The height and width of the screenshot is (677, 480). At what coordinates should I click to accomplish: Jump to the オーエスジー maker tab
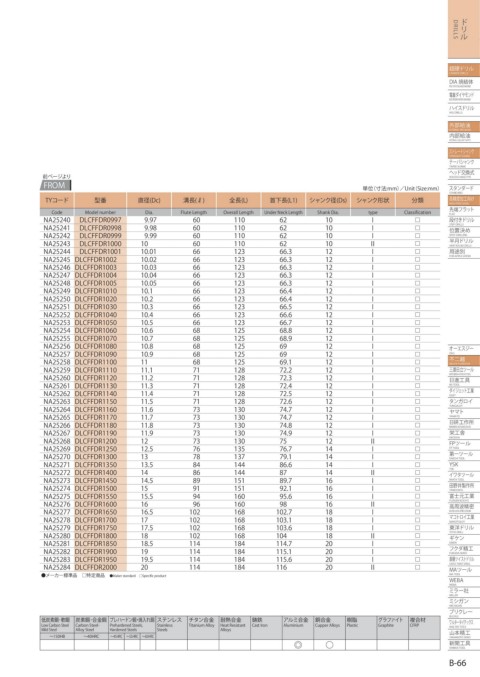point(464,349)
